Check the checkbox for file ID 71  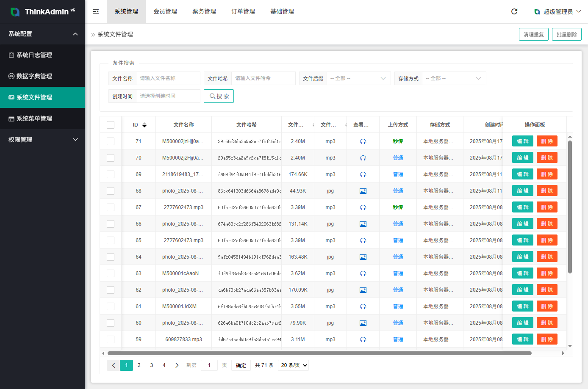(111, 141)
